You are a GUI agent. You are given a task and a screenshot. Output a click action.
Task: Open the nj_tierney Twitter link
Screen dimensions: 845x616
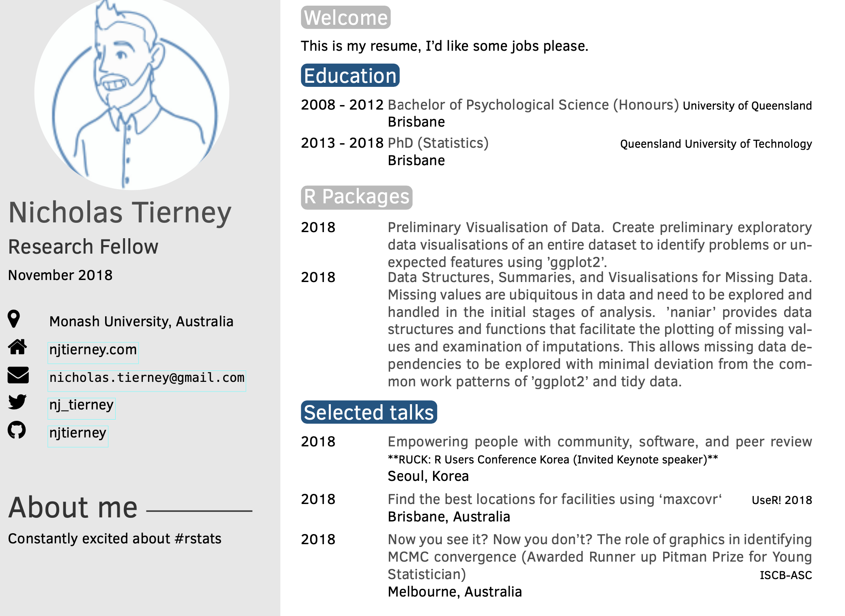point(82,405)
